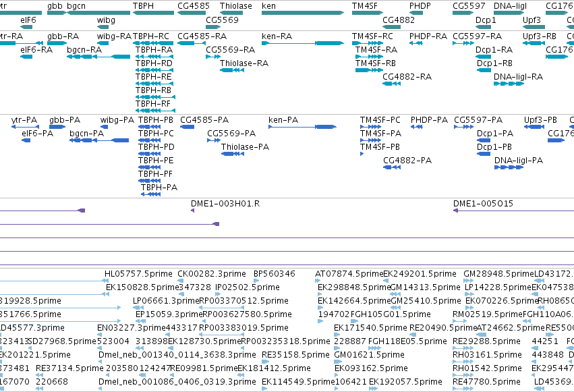Click the CG5569-PA protein label
Viewport: 574px width, 392px height.
coord(231,133)
